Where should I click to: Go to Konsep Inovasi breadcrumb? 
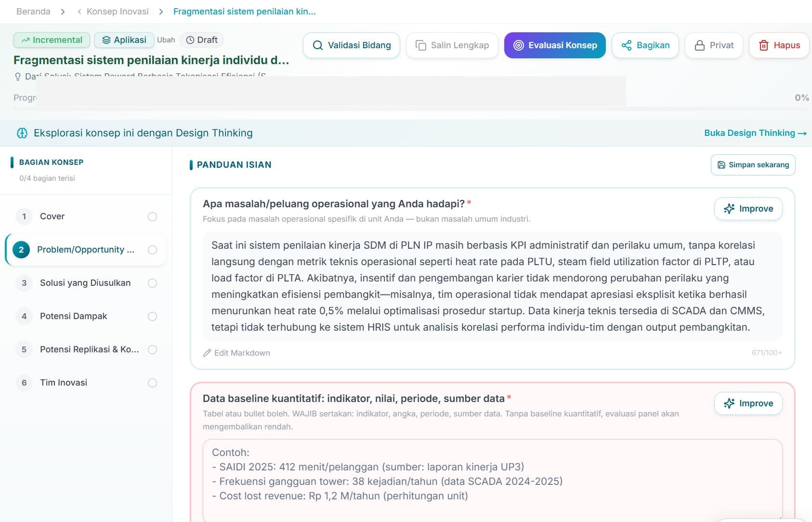tap(118, 12)
